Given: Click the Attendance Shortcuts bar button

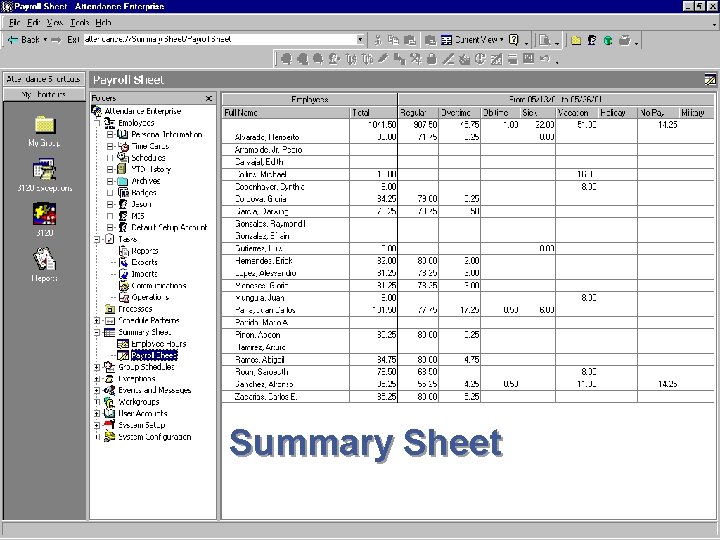Looking at the screenshot, I should tap(44, 79).
